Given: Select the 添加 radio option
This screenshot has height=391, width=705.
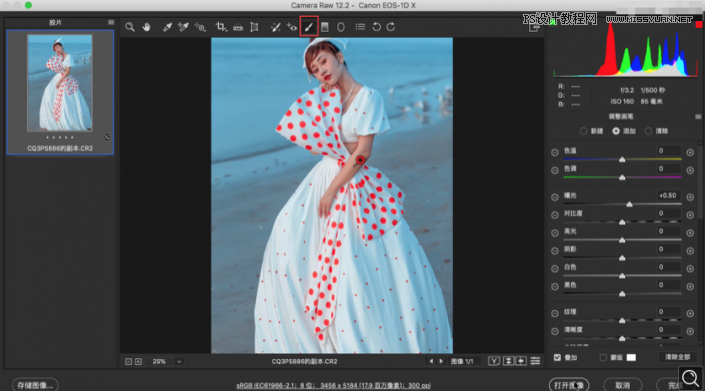Looking at the screenshot, I should point(616,131).
